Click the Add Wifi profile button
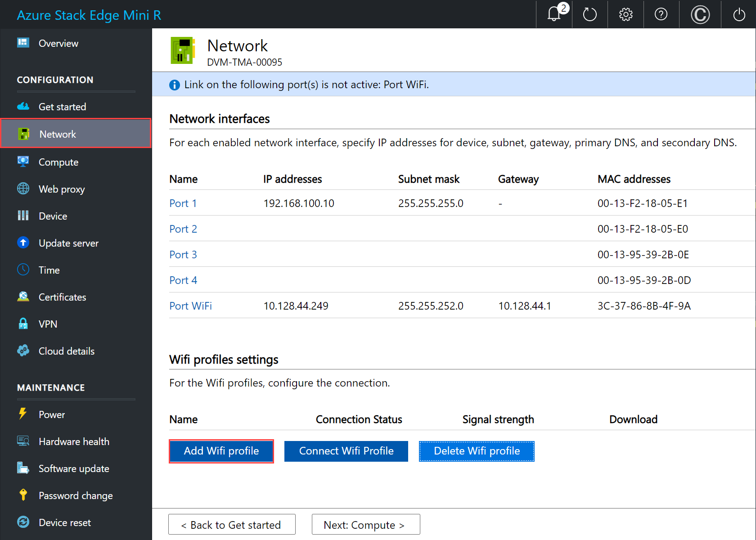The width and height of the screenshot is (756, 540). coord(221,451)
